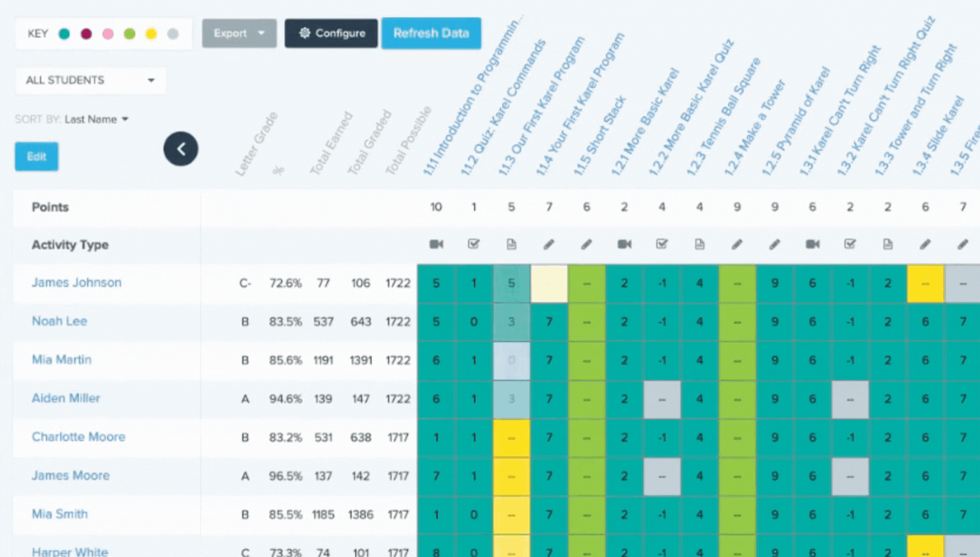Click the Configure button
This screenshot has width=980, height=557.
331,34
